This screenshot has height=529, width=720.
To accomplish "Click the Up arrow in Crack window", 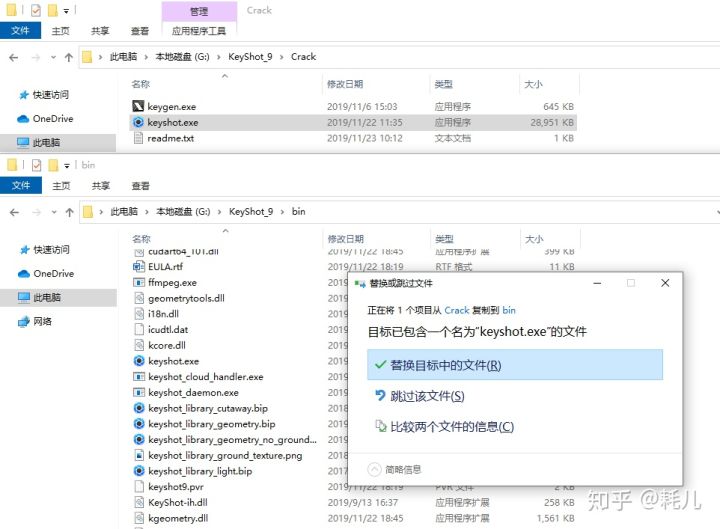I will 69,57.
